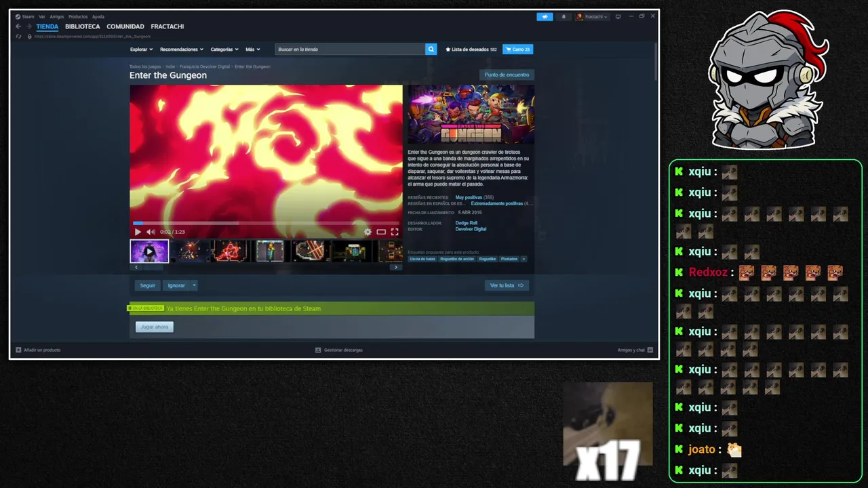The width and height of the screenshot is (868, 488).
Task: Select the Roguelike tag
Action: click(x=488, y=259)
